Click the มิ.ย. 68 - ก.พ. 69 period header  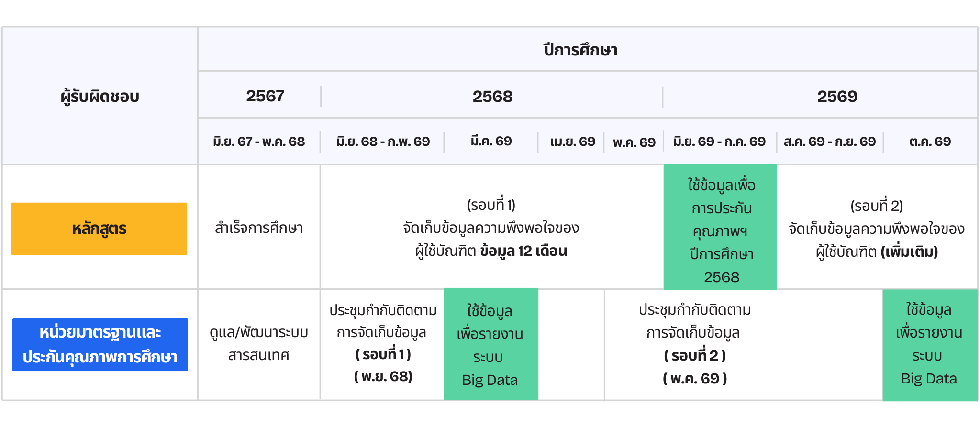pyautogui.click(x=383, y=142)
